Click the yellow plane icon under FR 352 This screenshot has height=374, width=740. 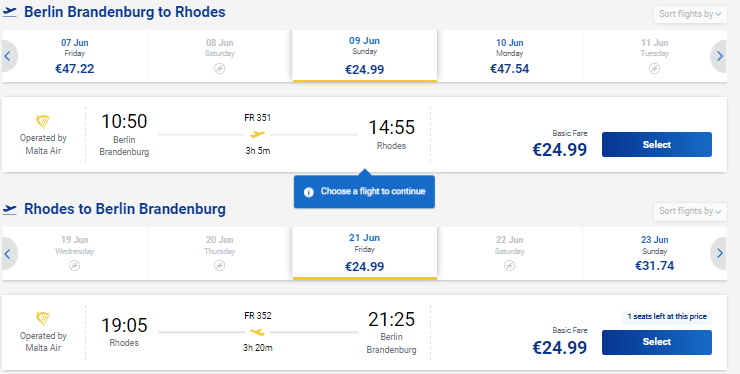click(x=257, y=332)
